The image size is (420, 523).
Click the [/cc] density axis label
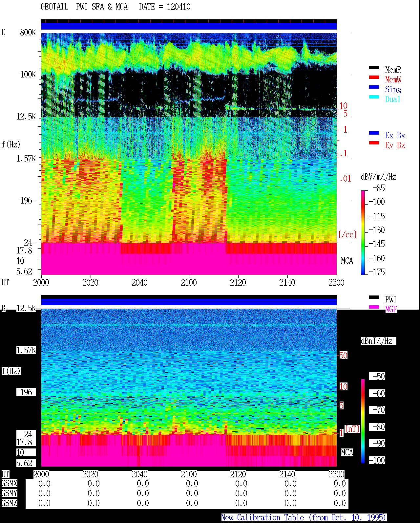coord(347,234)
